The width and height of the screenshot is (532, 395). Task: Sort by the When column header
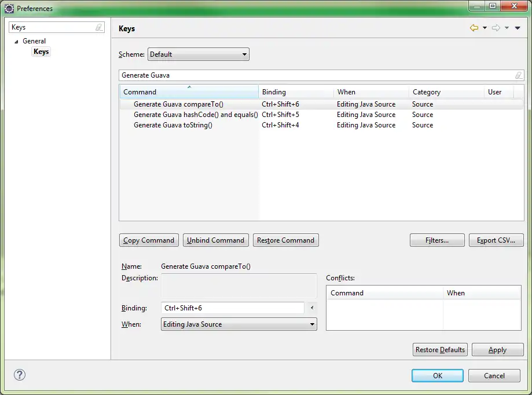click(x=371, y=92)
